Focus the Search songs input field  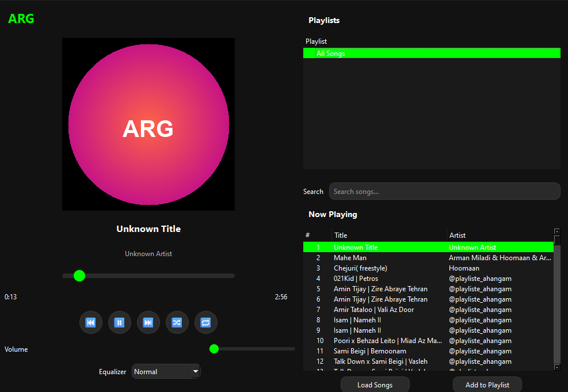click(444, 191)
